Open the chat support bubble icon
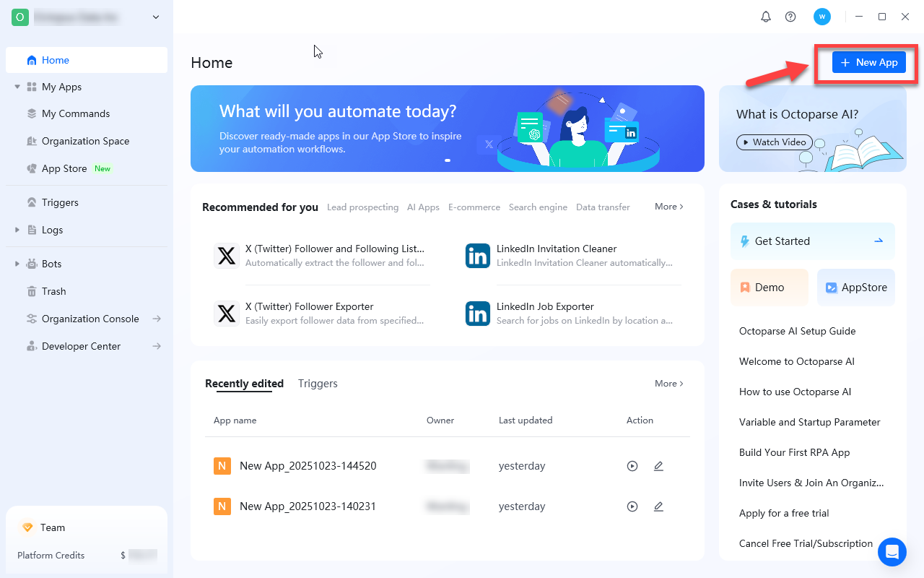The width and height of the screenshot is (924, 578). tap(892, 552)
